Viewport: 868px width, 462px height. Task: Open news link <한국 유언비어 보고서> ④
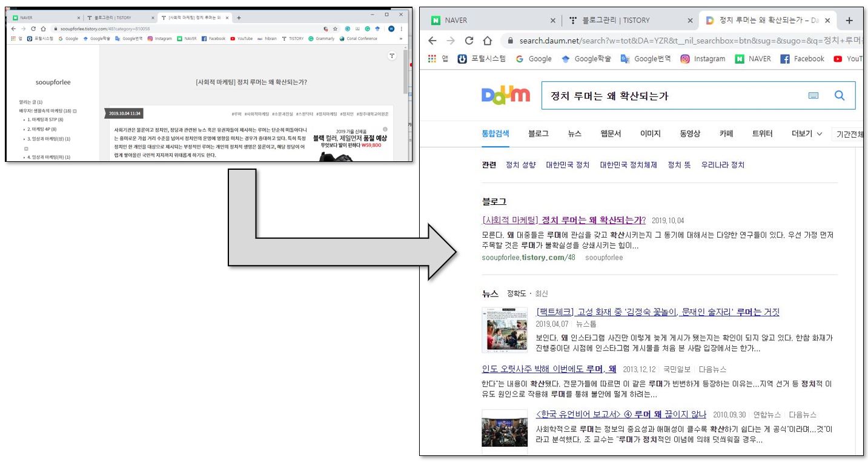(x=621, y=415)
